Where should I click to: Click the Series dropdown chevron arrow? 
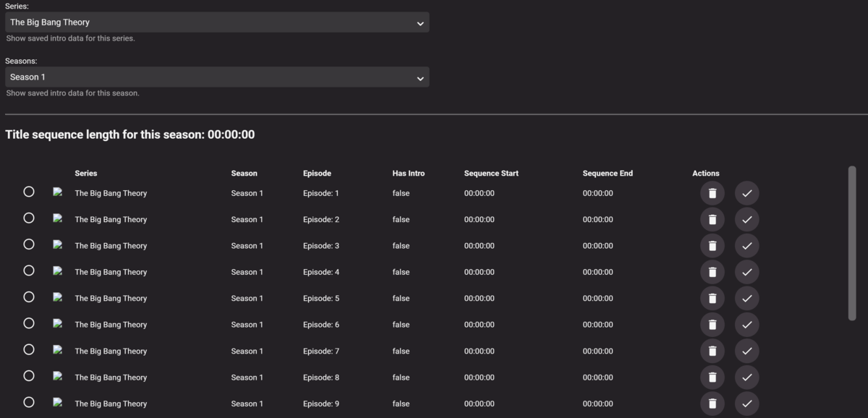click(x=420, y=23)
